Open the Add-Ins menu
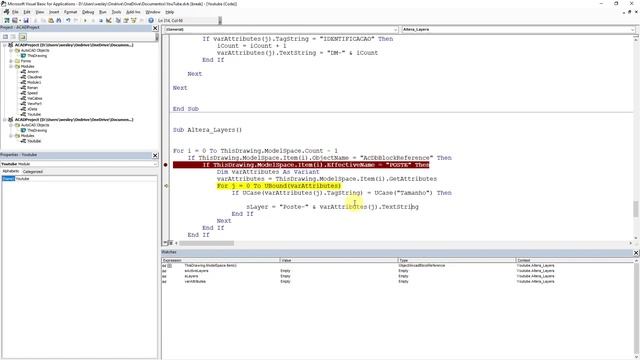 click(x=133, y=12)
